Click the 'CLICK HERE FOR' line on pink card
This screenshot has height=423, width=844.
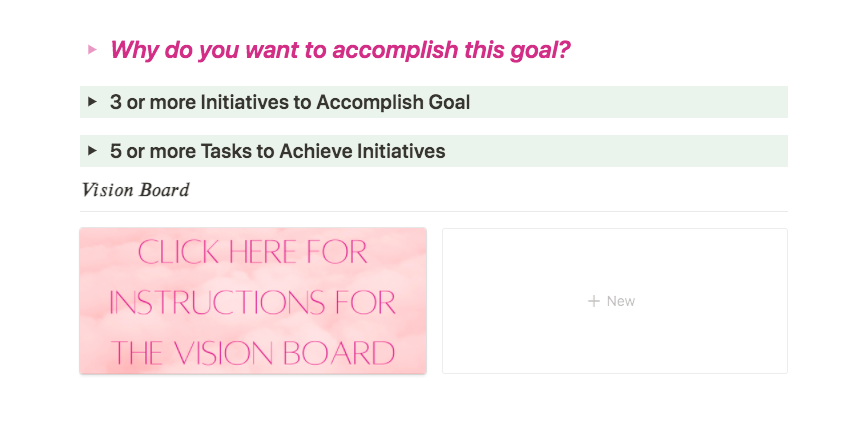click(253, 251)
